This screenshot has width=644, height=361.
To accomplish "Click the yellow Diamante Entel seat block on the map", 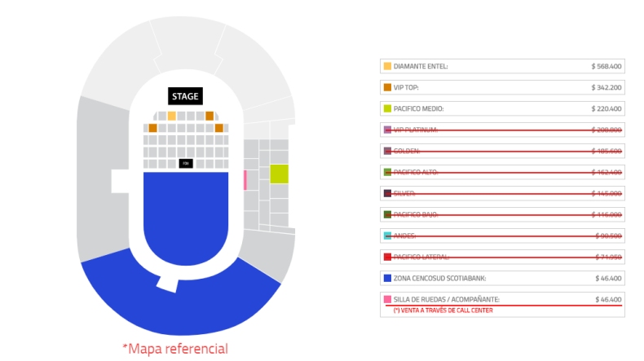I will (x=171, y=116).
